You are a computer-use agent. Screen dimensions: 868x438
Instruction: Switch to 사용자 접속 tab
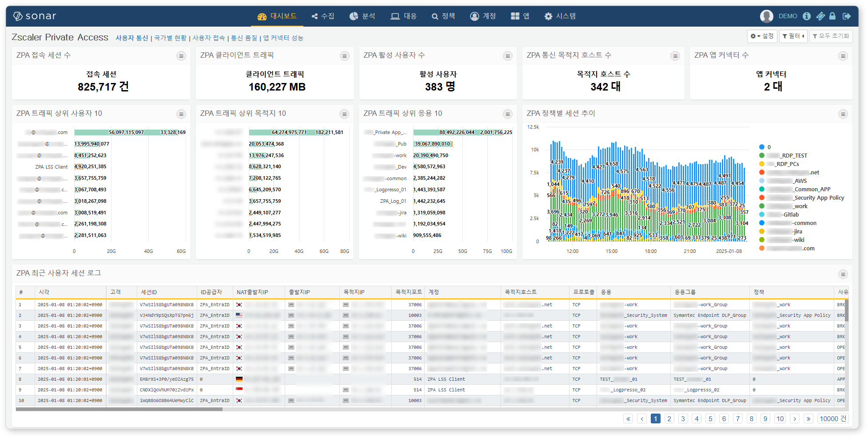pos(209,38)
